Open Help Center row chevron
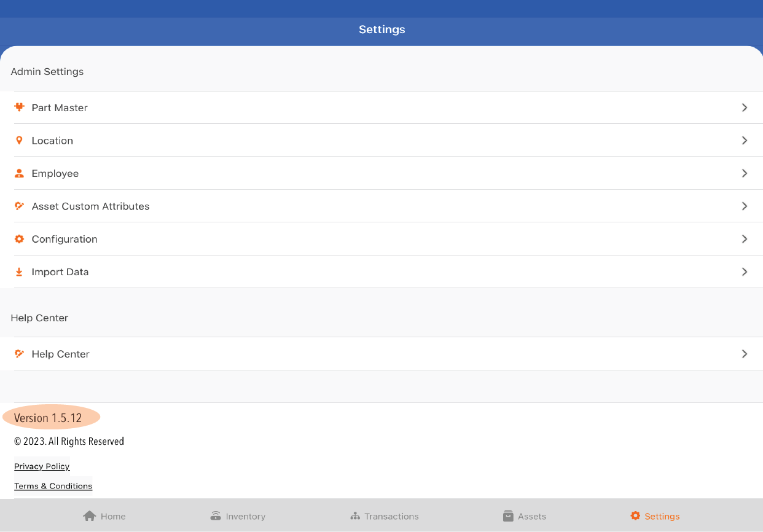Image resolution: width=763 pixels, height=532 pixels. click(745, 354)
